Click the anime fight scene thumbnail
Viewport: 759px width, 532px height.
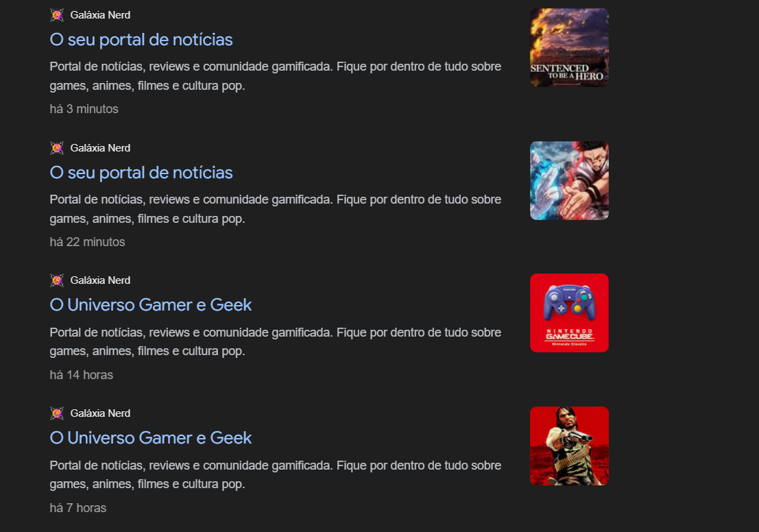[x=569, y=180]
